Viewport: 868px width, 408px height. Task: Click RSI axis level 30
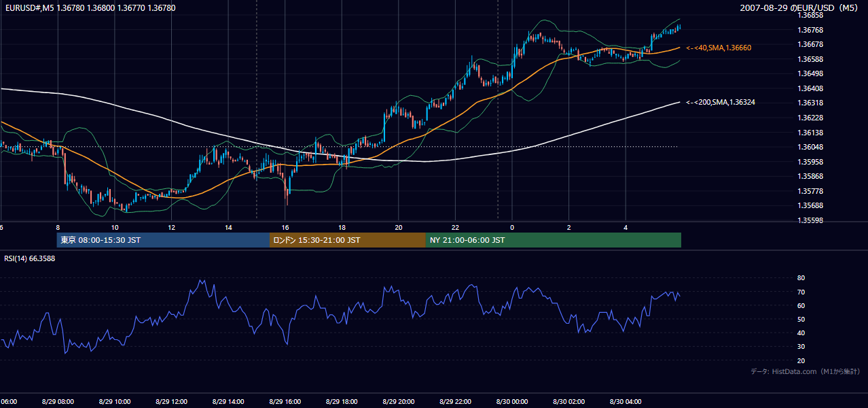pyautogui.click(x=801, y=346)
